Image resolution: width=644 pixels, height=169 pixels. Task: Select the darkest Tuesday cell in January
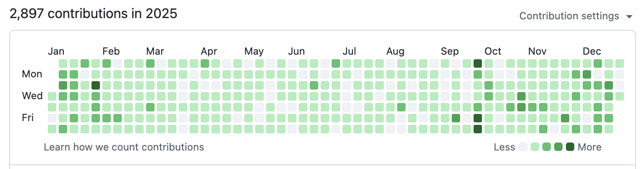pos(96,85)
